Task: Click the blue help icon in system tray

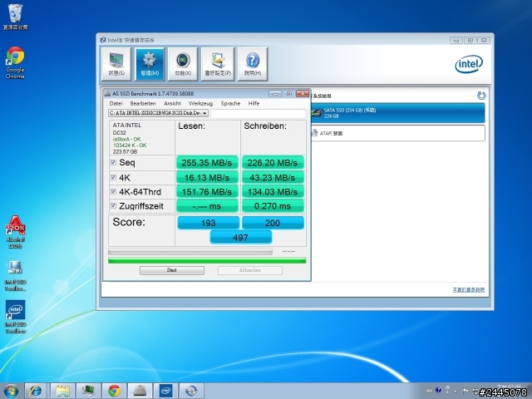Action: 438,390
